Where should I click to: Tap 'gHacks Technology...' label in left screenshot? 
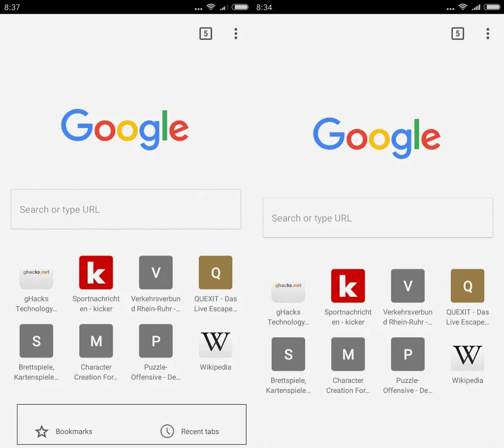click(36, 304)
